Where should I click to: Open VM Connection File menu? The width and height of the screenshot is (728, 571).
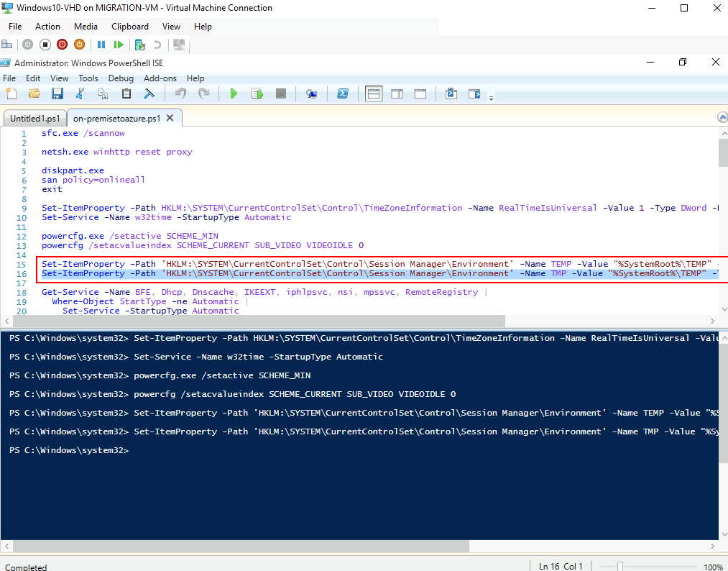(x=15, y=27)
